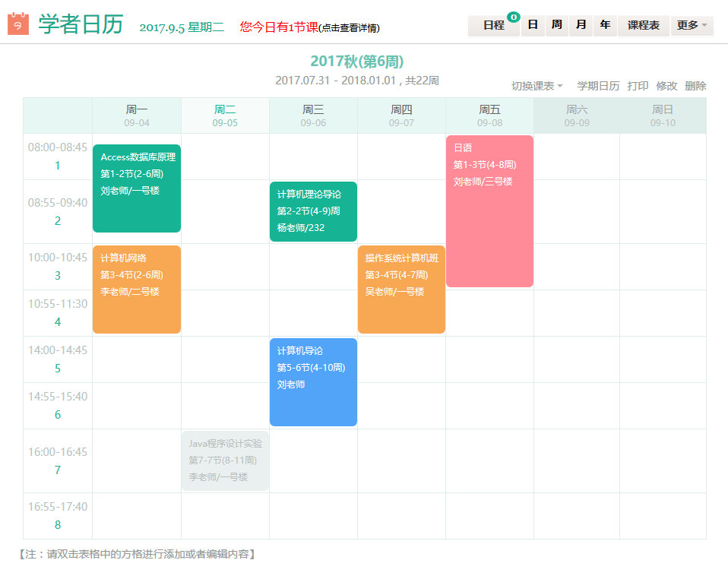Click the 删除 delete link
728x576 pixels.
(x=695, y=86)
